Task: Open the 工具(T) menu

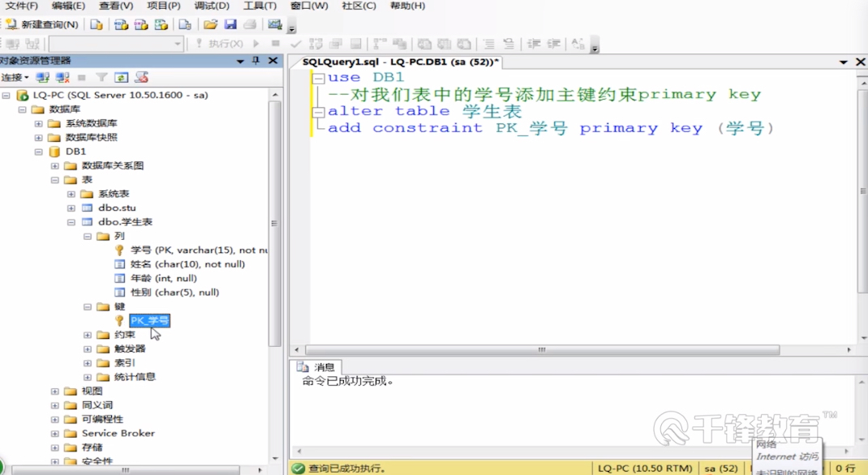Action: (x=260, y=6)
